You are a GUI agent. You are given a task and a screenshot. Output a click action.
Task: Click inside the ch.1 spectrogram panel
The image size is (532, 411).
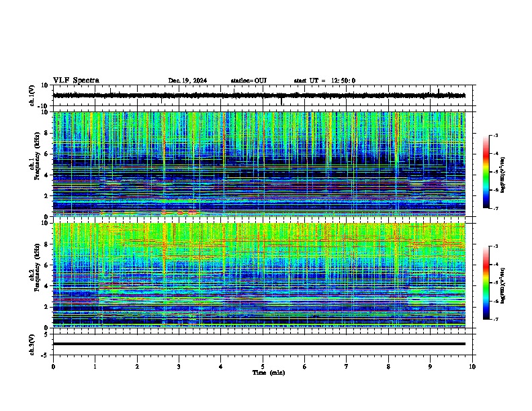coord(259,164)
